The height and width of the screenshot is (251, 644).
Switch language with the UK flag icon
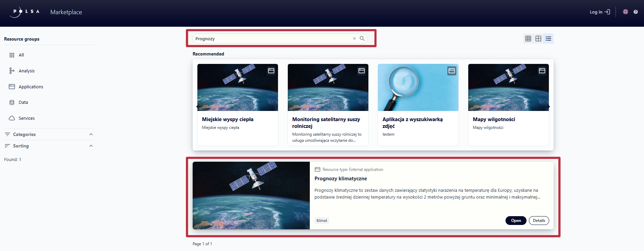click(625, 12)
